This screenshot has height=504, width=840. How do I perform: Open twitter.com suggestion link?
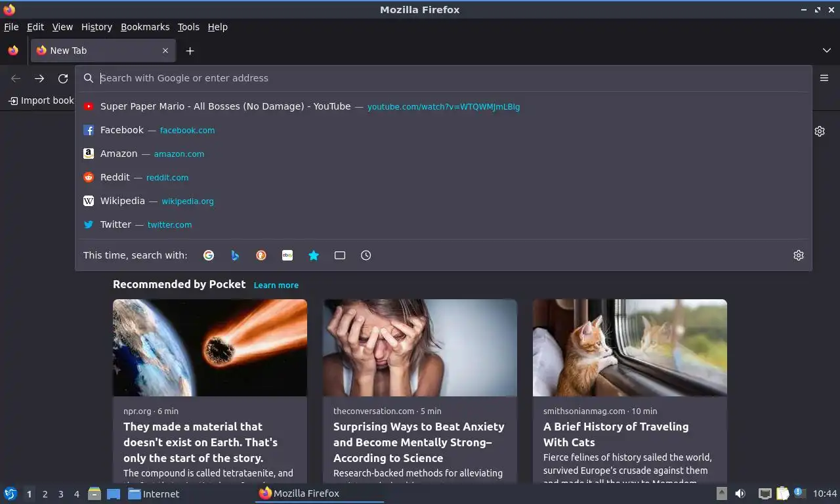169,225
